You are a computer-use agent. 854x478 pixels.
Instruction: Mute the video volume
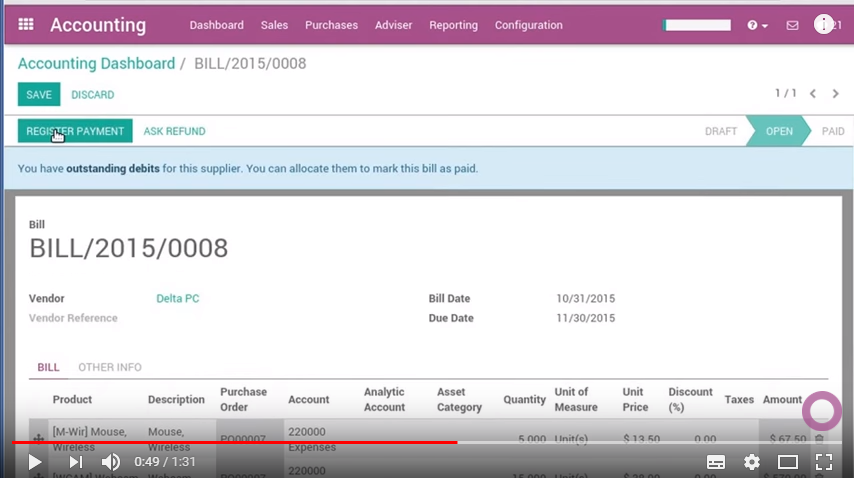coord(111,462)
